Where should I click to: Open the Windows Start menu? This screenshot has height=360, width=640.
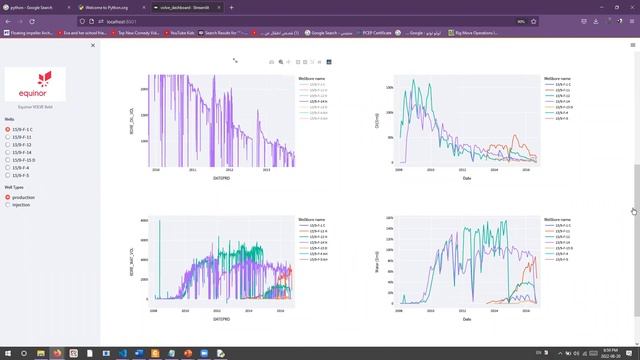click(8, 353)
